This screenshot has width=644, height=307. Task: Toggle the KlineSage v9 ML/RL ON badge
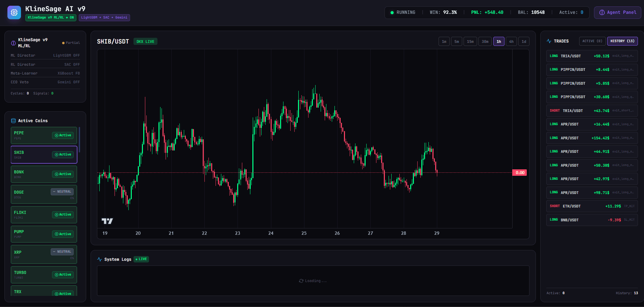tap(50, 18)
